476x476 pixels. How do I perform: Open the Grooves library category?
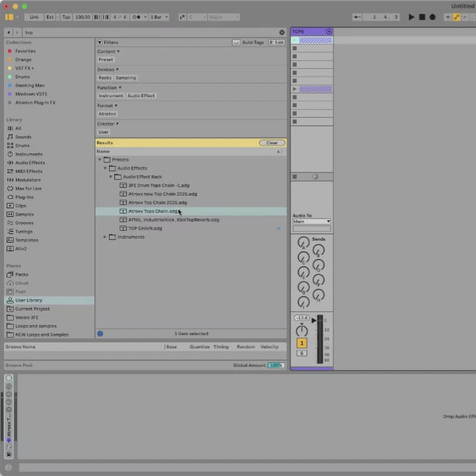coord(24,223)
